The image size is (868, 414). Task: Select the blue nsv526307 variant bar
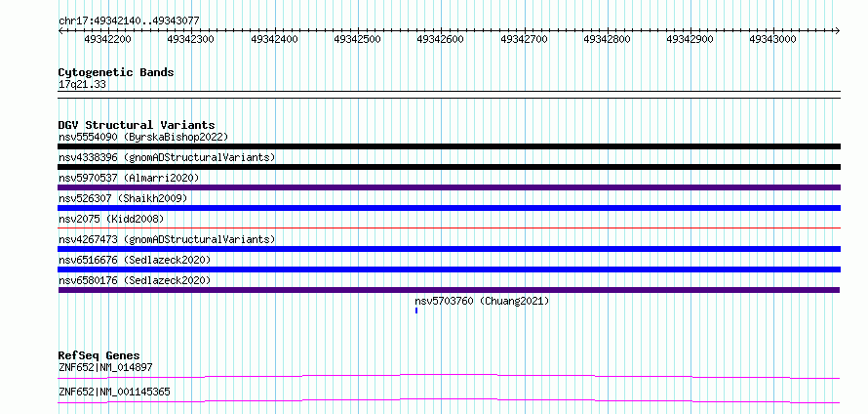449,208
